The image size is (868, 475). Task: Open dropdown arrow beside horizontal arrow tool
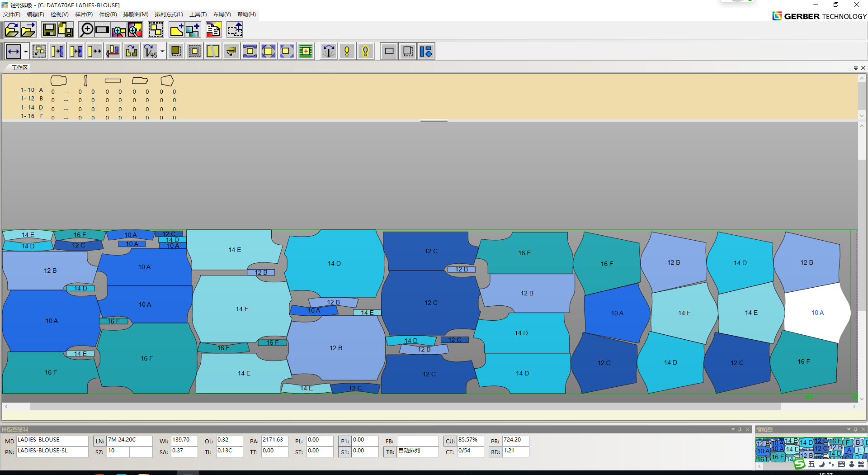[26, 52]
